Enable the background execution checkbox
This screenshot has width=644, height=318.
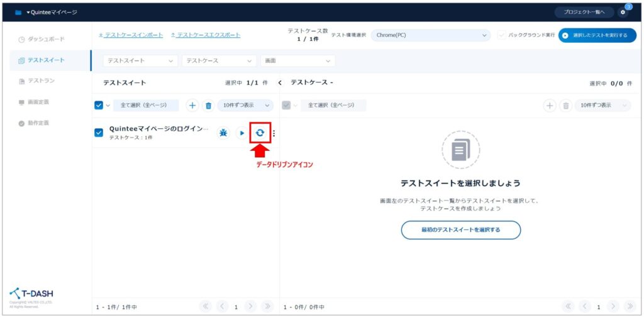pos(502,35)
